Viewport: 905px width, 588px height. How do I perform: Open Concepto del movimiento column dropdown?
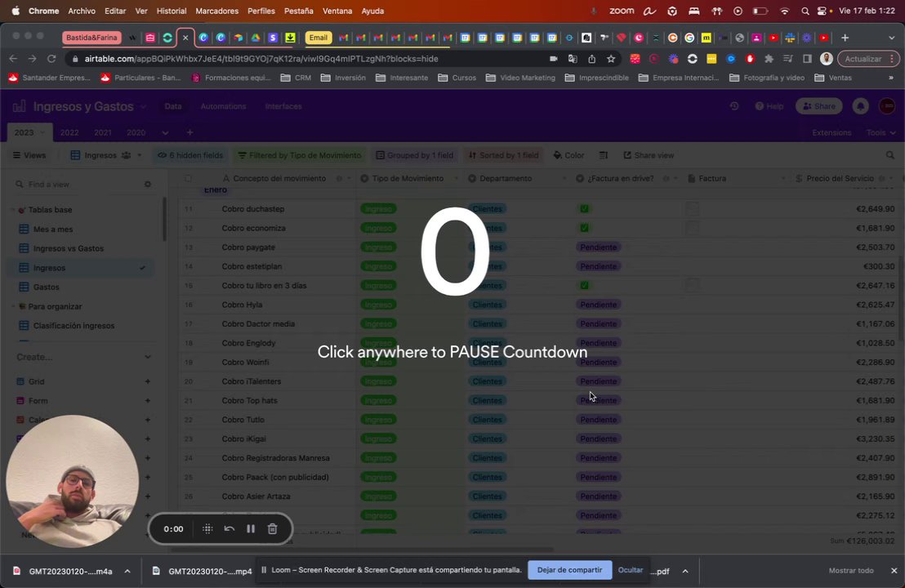tap(349, 178)
